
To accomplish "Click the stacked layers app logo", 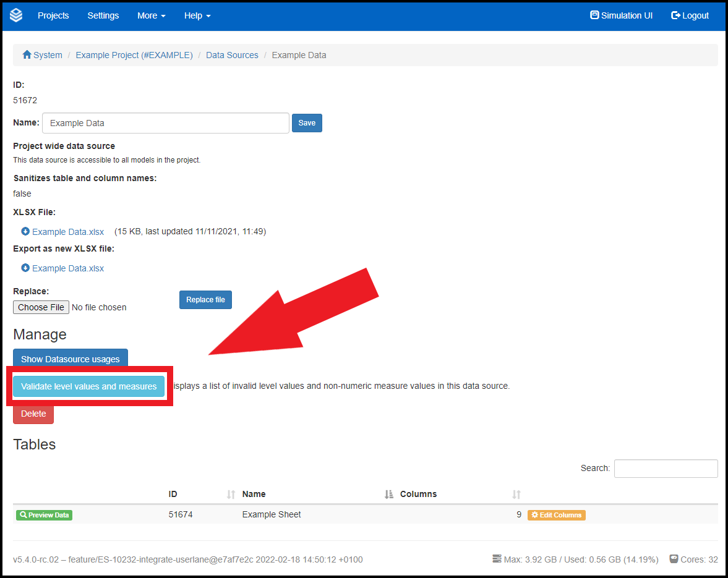I will [x=16, y=15].
